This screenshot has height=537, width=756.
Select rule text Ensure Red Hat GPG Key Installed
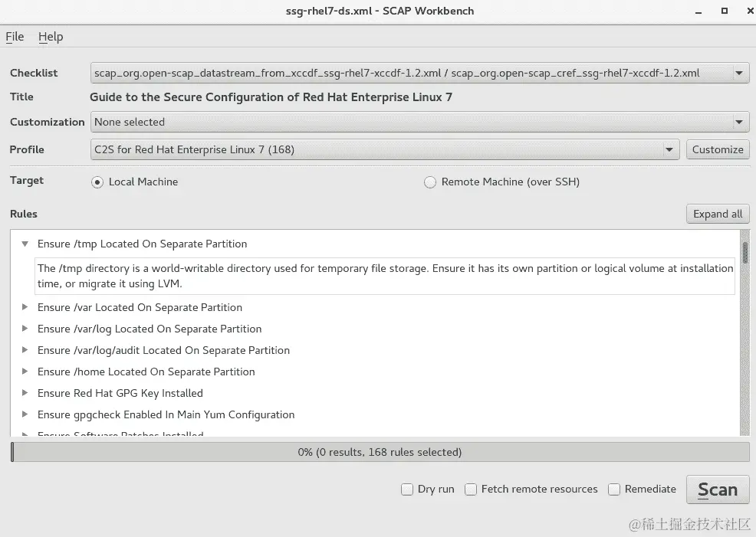[120, 393]
